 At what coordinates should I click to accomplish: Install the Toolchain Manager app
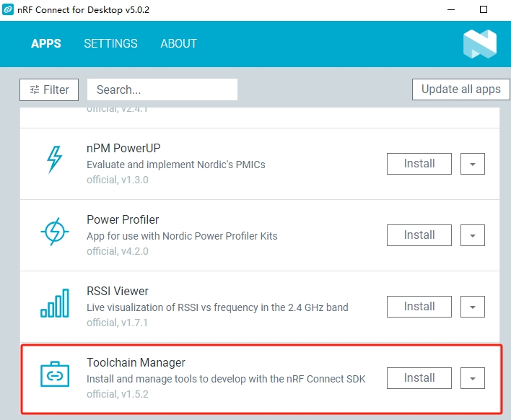(419, 378)
